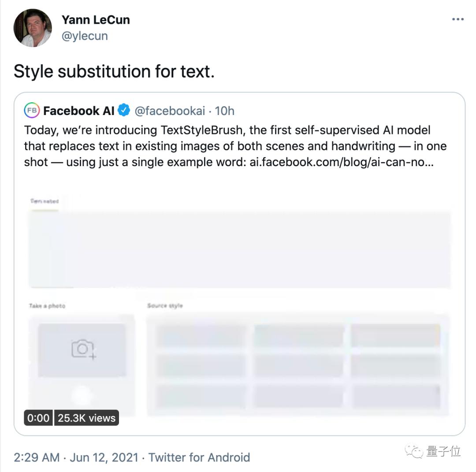This screenshot has height=472, width=476.
Task: Go to the @facebookai handle
Action: coord(170,111)
